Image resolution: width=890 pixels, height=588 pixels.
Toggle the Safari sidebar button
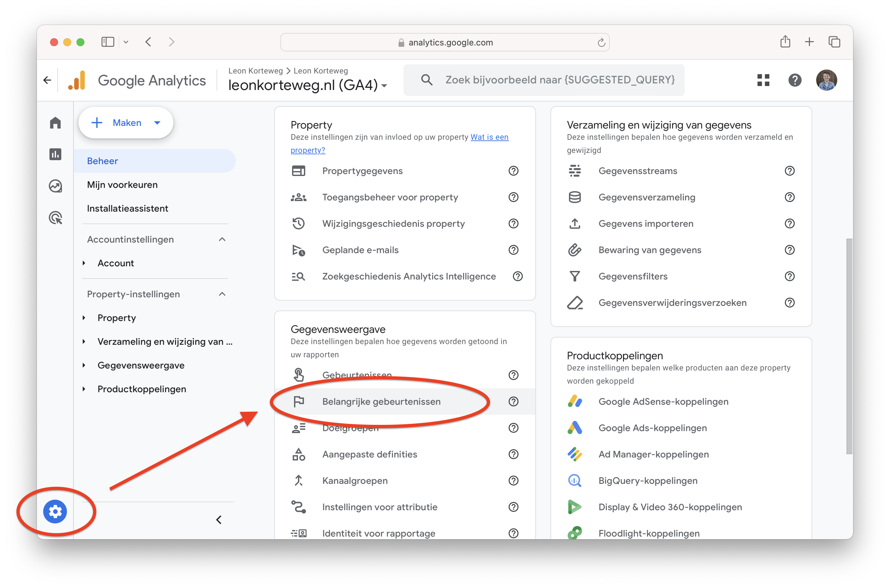pos(108,42)
